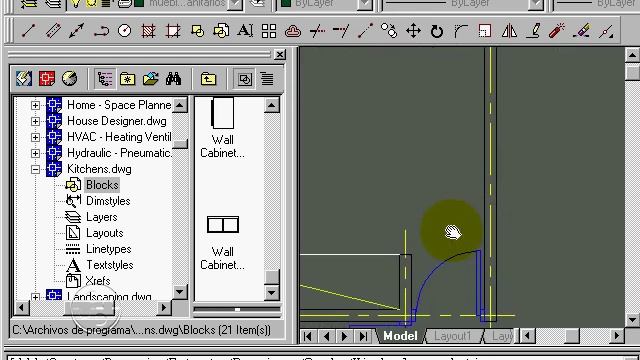Select the Fillet corner tool
Image resolution: width=640 pixels, height=360 pixels.
461,31
